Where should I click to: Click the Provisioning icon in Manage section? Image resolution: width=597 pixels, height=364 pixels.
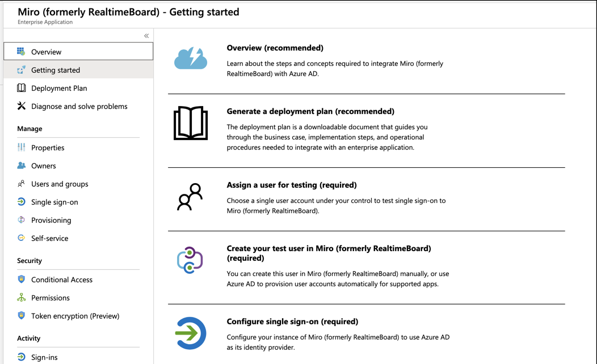pos(21,220)
